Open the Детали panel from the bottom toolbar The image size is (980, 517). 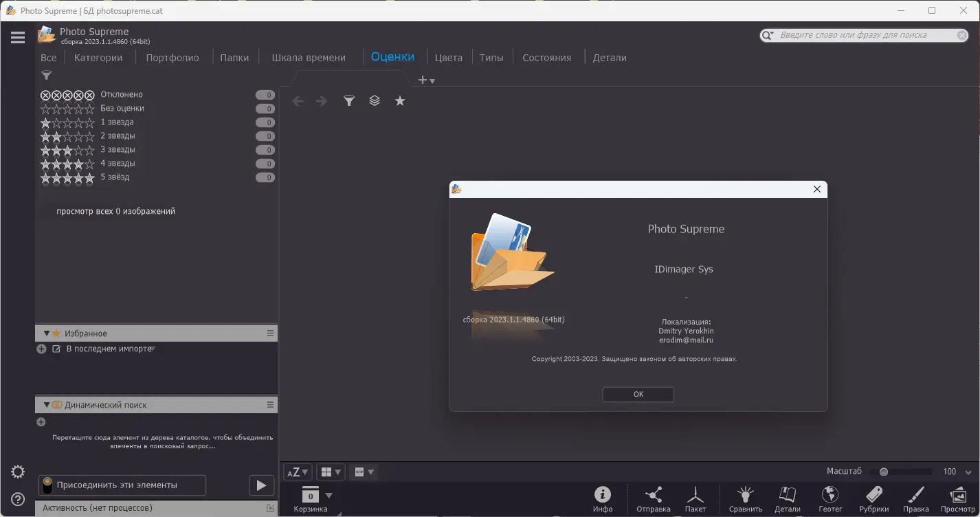788,499
